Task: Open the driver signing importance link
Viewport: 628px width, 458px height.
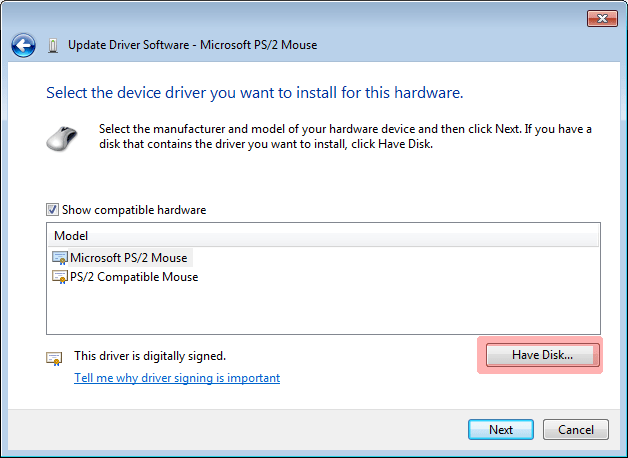Action: [x=177, y=378]
